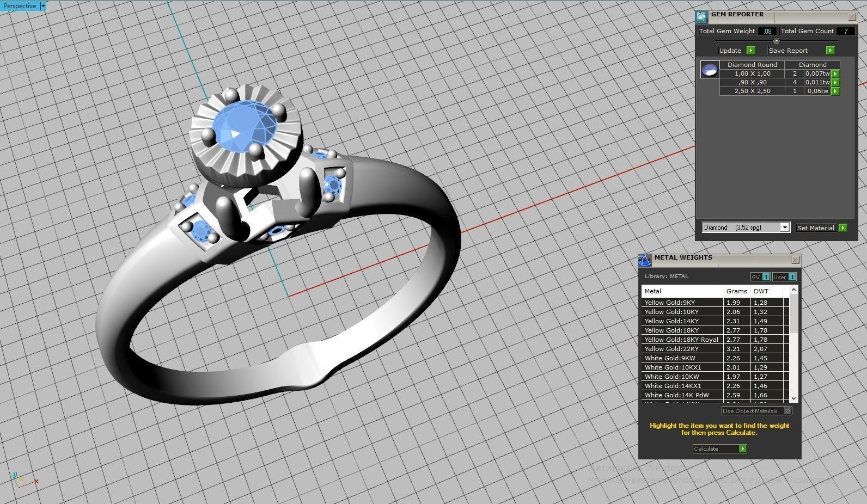Select the Yellow Gold:22KY row
The image size is (867, 504).
[715, 349]
